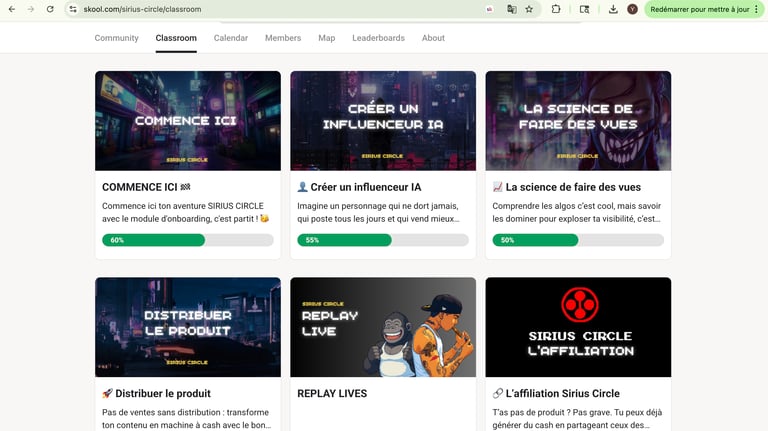Click the person icon beside Créer un influenceur

[x=302, y=187]
